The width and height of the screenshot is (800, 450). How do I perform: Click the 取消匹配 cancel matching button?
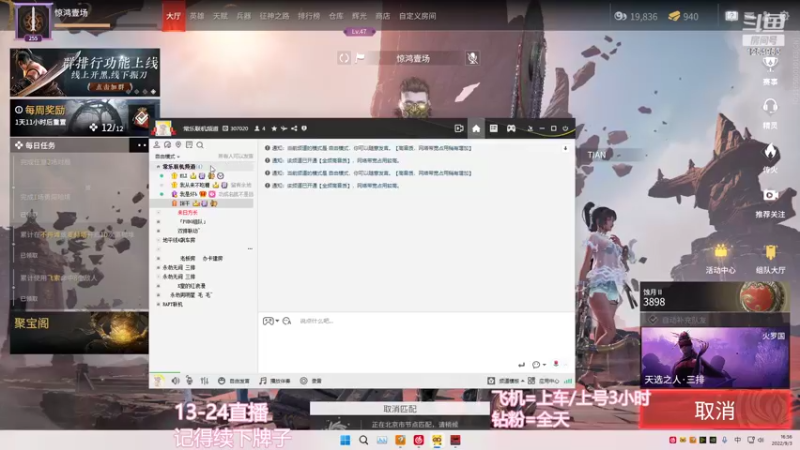click(399, 409)
